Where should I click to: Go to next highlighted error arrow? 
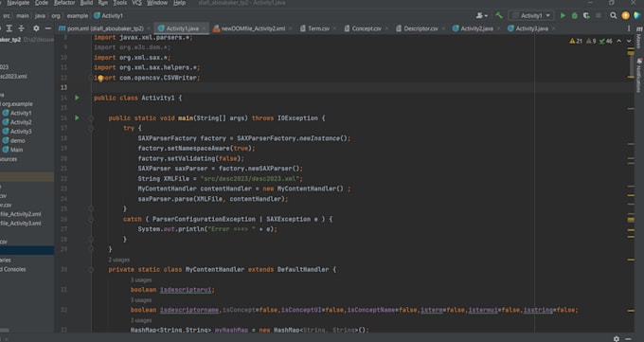pos(629,41)
